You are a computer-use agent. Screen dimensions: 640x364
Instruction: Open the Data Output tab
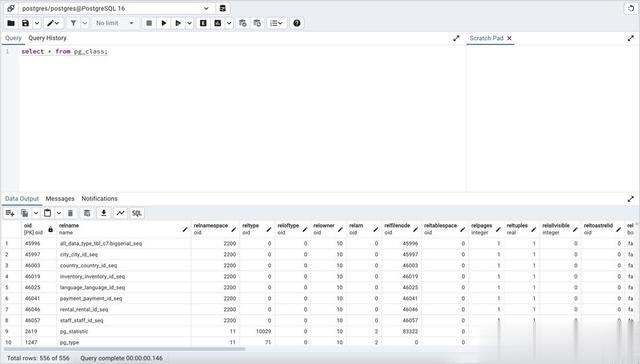click(x=22, y=199)
